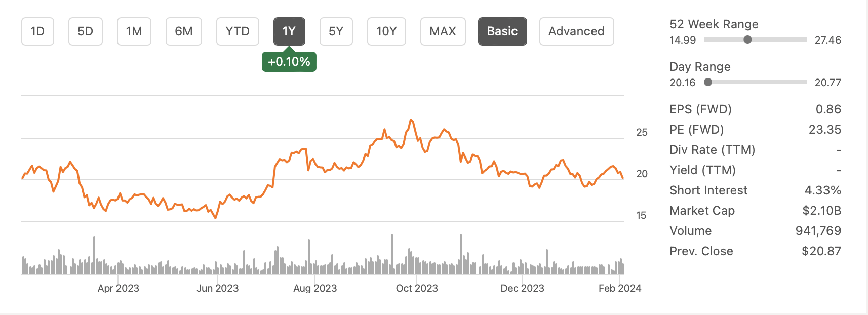
Task: Switch to Advanced chart mode
Action: click(x=576, y=31)
